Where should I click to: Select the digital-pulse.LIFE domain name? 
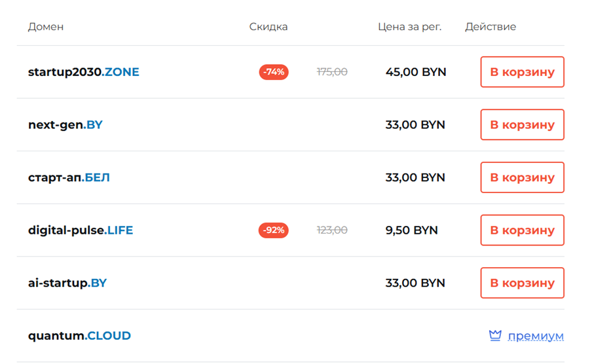(x=81, y=230)
